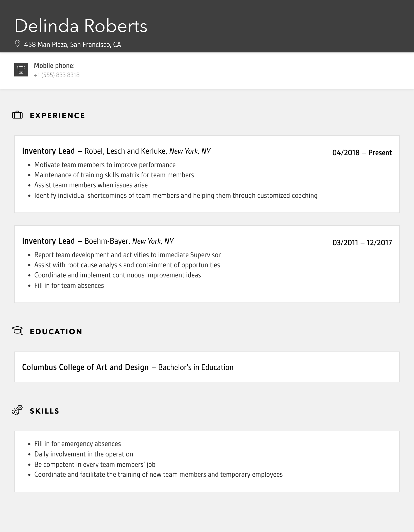
Task: Click Motivate team members to improve performance
Action: (105, 165)
